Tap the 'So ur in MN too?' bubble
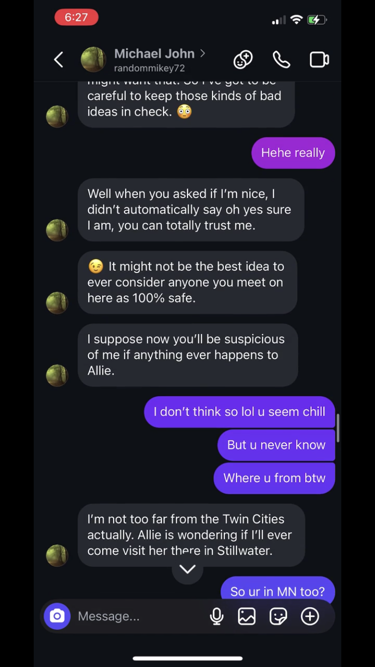The height and width of the screenshot is (667, 375). tap(278, 590)
